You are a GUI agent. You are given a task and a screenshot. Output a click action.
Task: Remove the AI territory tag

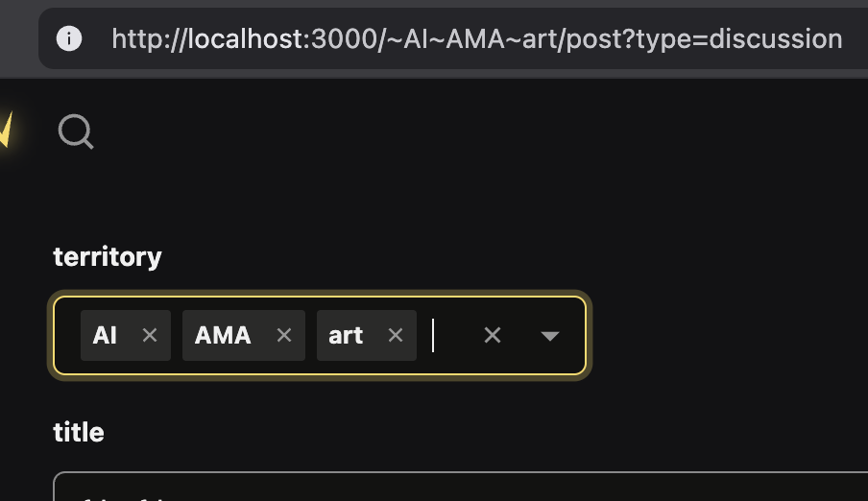pyautogui.click(x=150, y=335)
